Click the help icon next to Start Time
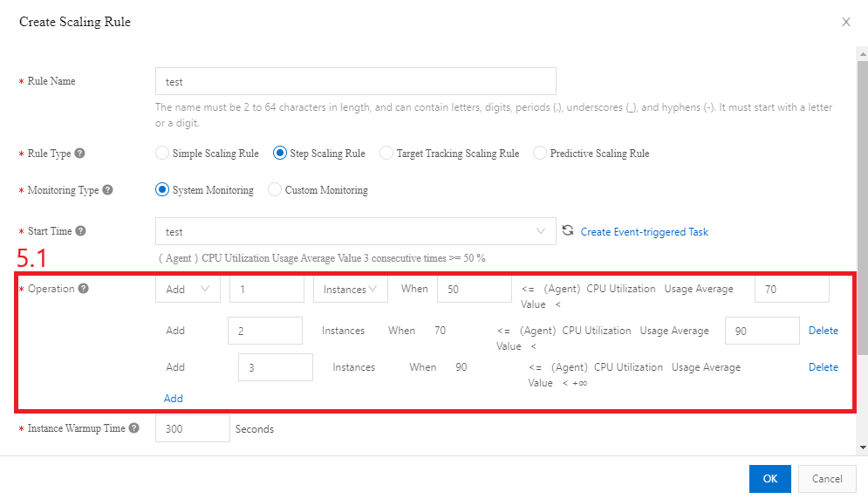The image size is (868, 499). [81, 231]
